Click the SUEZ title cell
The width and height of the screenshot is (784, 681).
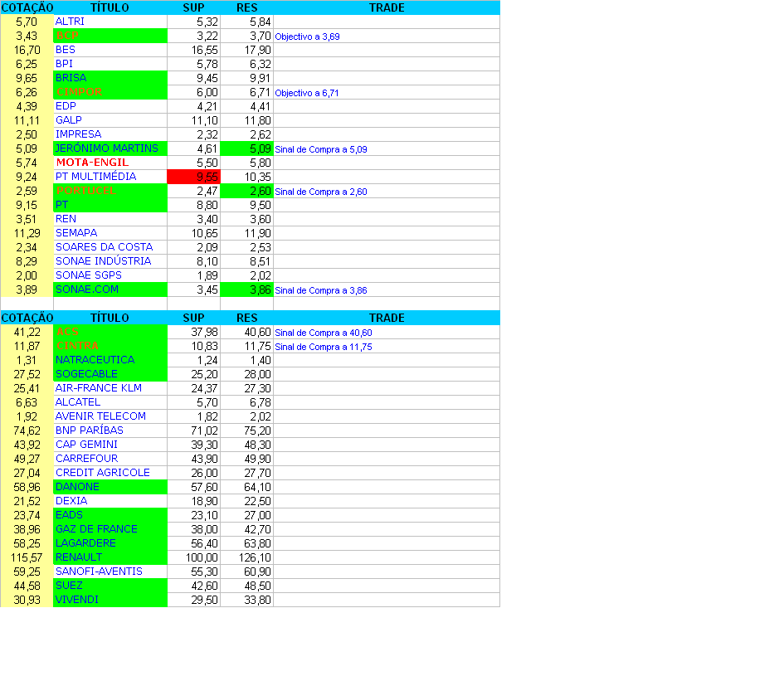pyautogui.click(x=110, y=586)
